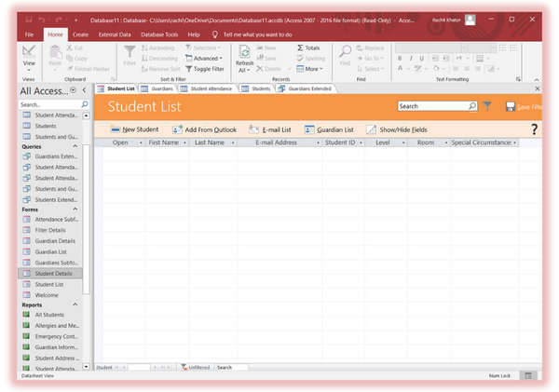Click Add From Outlook
559x392 pixels.
click(204, 129)
